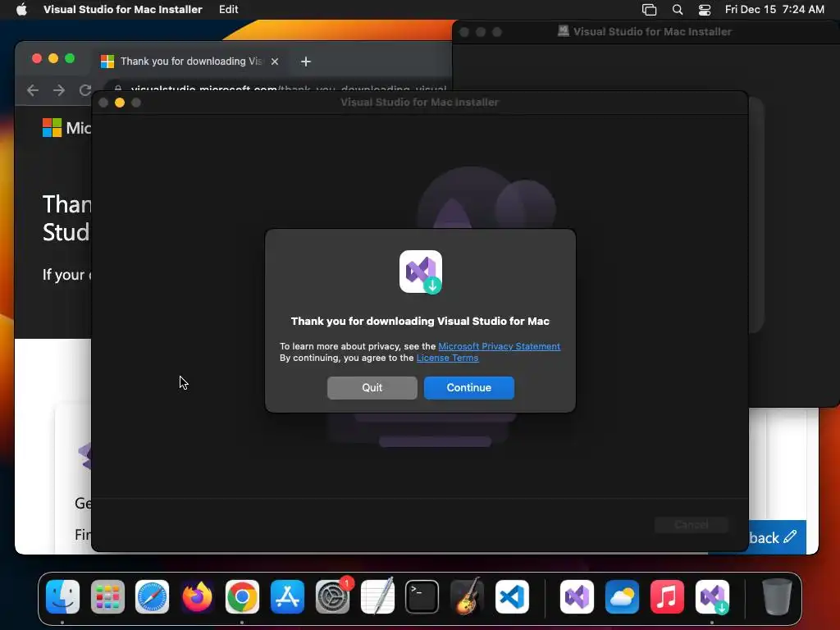Click the Chrome back arrow
This screenshot has width=840, height=630.
[x=33, y=90]
